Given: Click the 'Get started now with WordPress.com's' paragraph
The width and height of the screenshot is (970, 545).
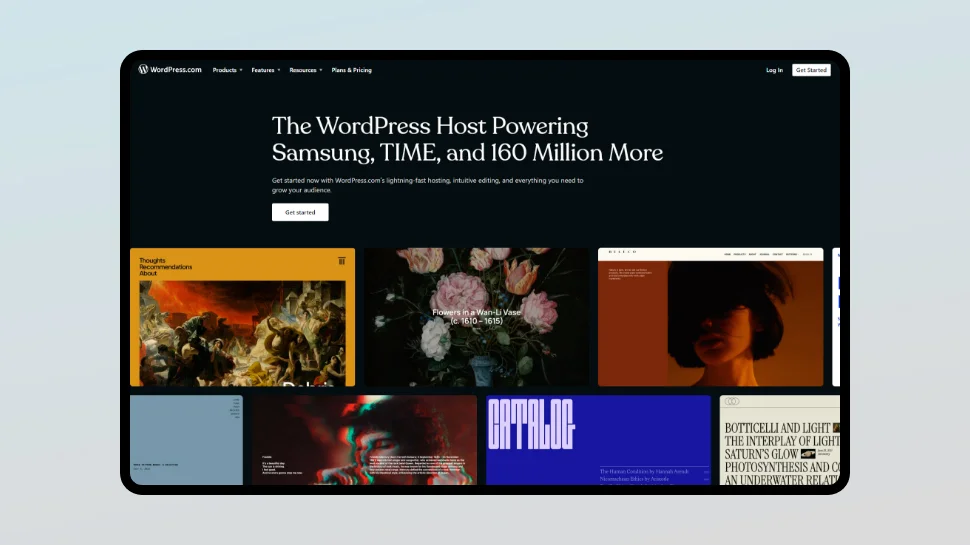Looking at the screenshot, I should pos(427,185).
